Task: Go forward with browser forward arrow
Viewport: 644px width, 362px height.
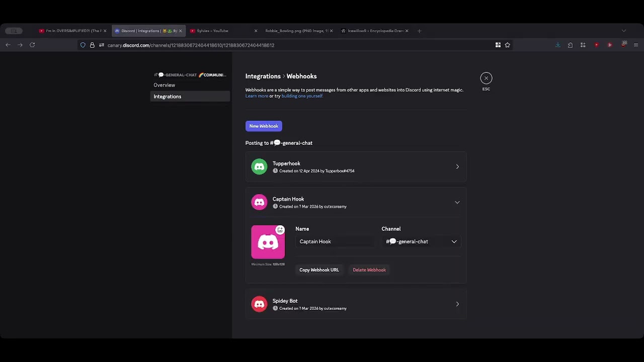Action: [x=20, y=45]
